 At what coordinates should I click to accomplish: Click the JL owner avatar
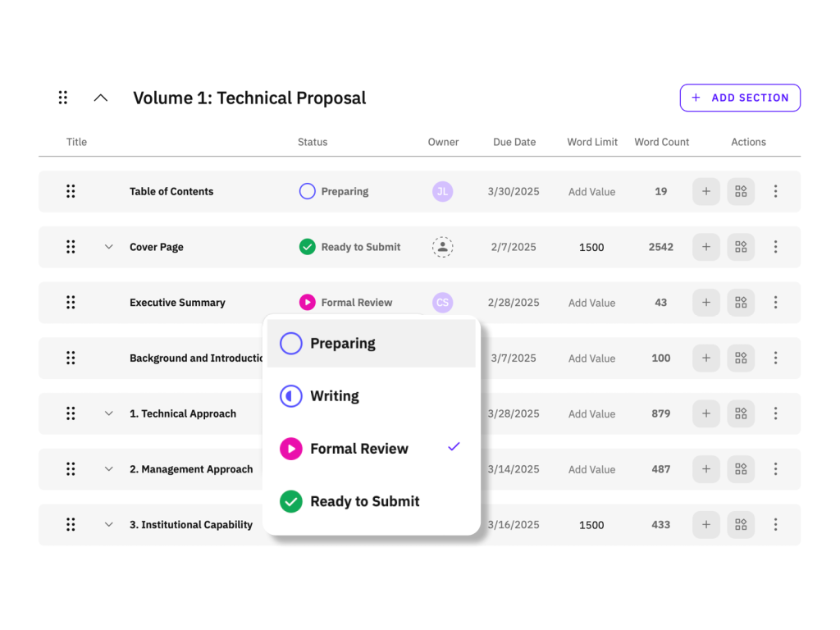pos(443,191)
